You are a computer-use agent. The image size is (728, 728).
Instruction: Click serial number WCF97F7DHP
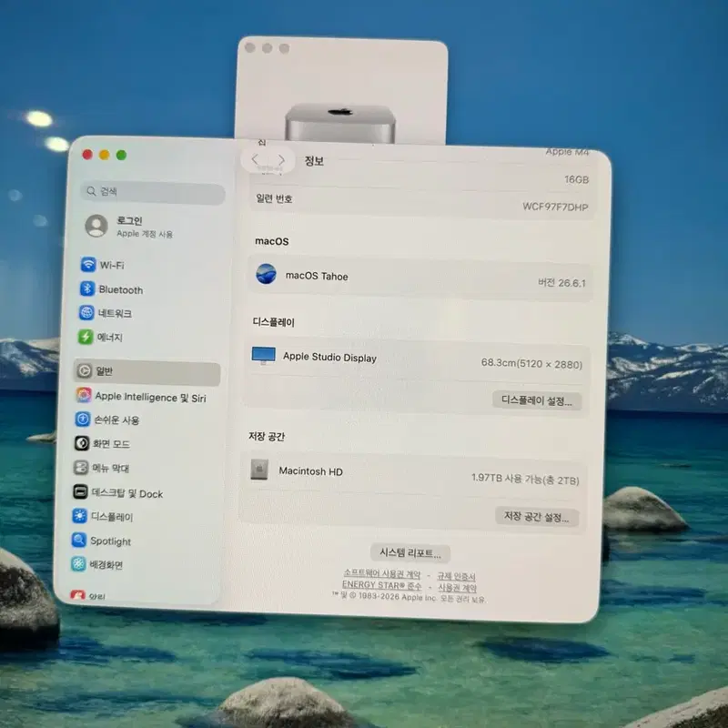[555, 207]
